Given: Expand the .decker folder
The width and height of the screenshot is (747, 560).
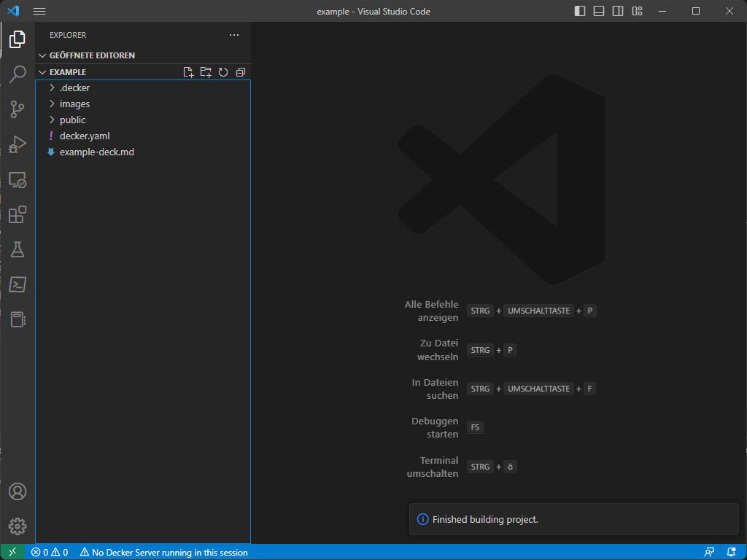Looking at the screenshot, I should click(75, 87).
